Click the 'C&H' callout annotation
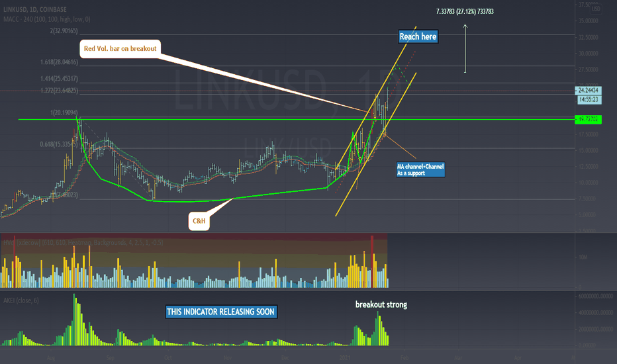Screen dimensions: 617x364 tap(199, 221)
